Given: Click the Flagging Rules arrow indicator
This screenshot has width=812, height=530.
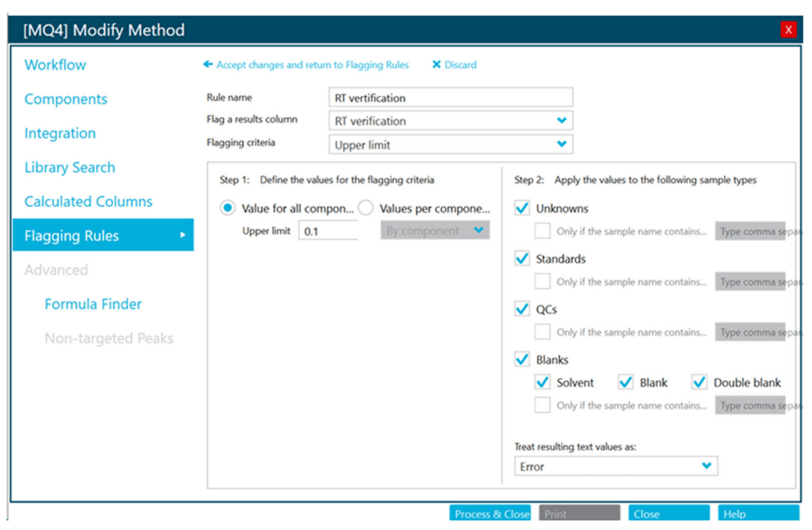Looking at the screenshot, I should click(x=182, y=235).
